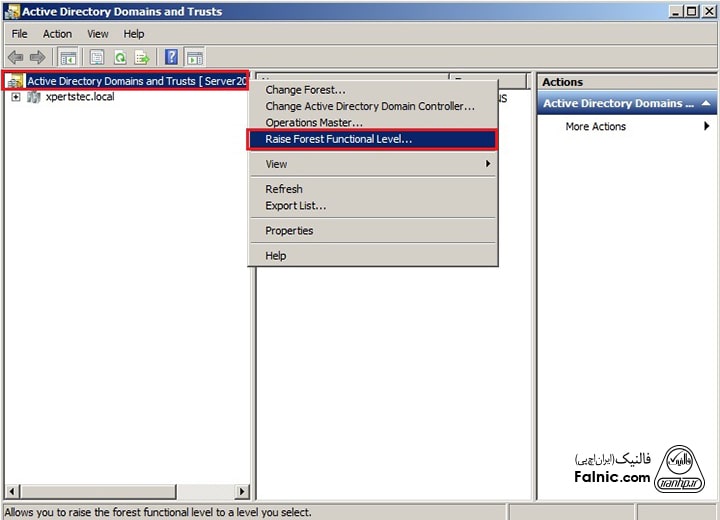Click the Properties toolbar icon

coord(97,57)
